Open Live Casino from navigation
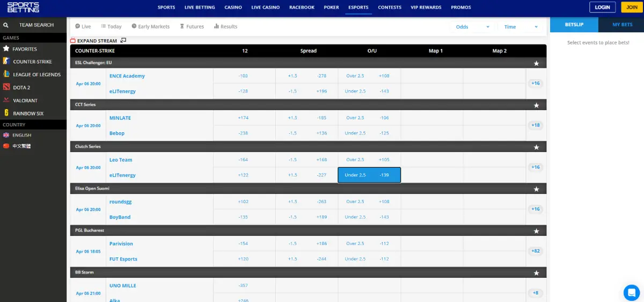644x302 pixels. tap(266, 8)
